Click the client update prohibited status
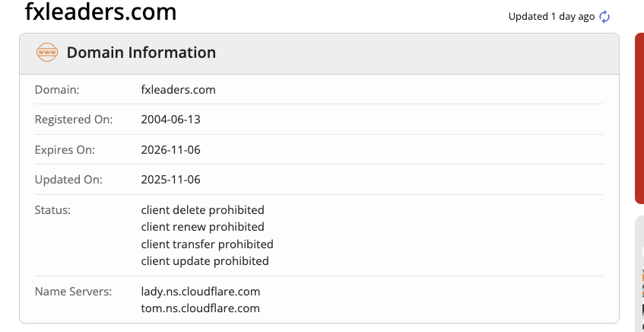The width and height of the screenshot is (644, 332). (205, 261)
